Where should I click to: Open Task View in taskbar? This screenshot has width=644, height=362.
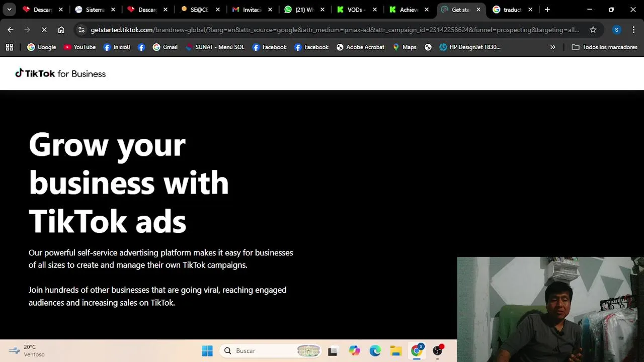pyautogui.click(x=333, y=351)
